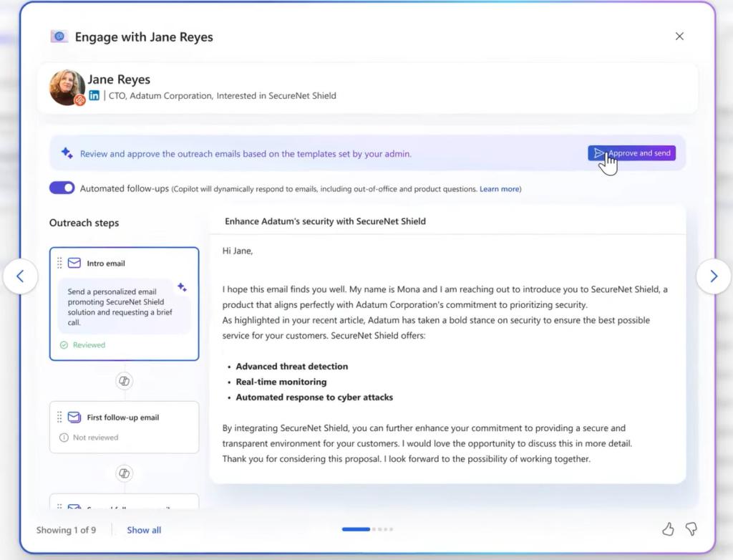733x560 pixels.
Task: Click the green Reviewed check icon
Action: click(x=64, y=344)
